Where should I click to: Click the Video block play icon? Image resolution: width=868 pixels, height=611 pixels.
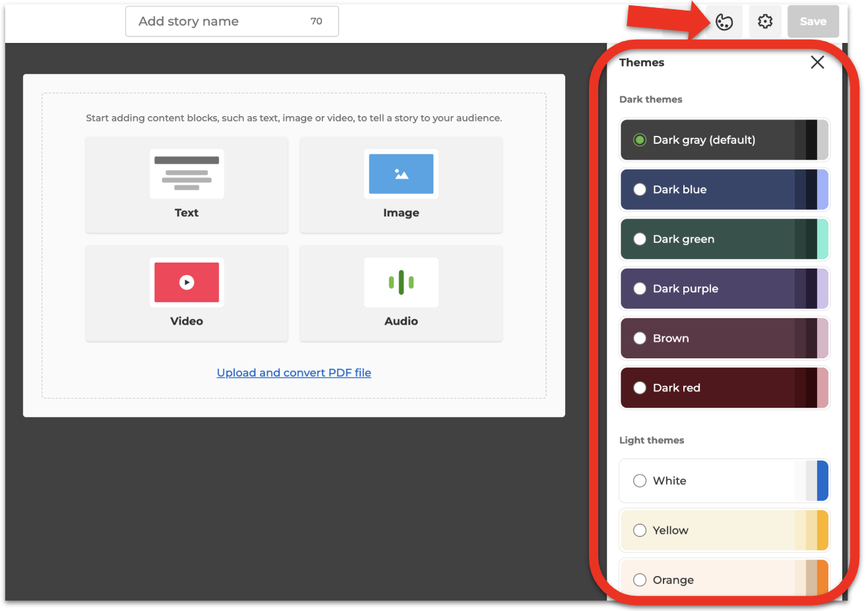click(187, 282)
